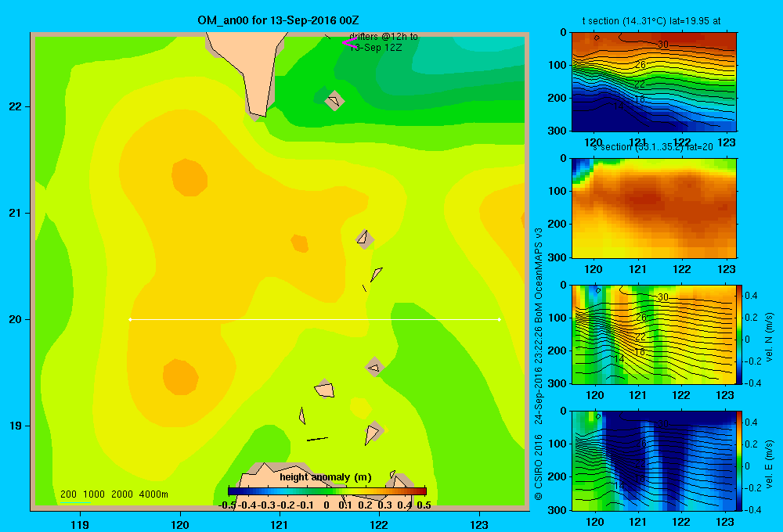The image size is (783, 532).
Task: Click the "vel. E (m/s)" axis label
Action: [769, 463]
